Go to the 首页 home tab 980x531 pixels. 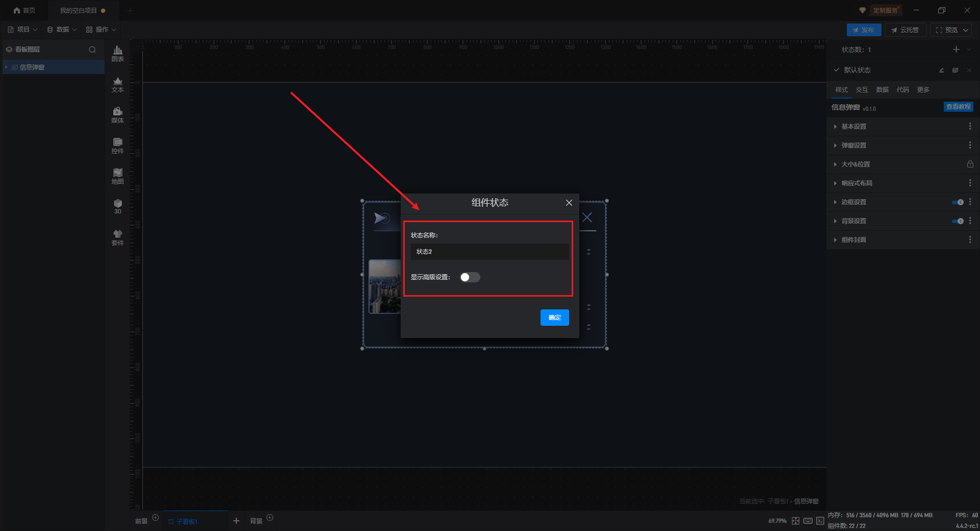[x=24, y=10]
